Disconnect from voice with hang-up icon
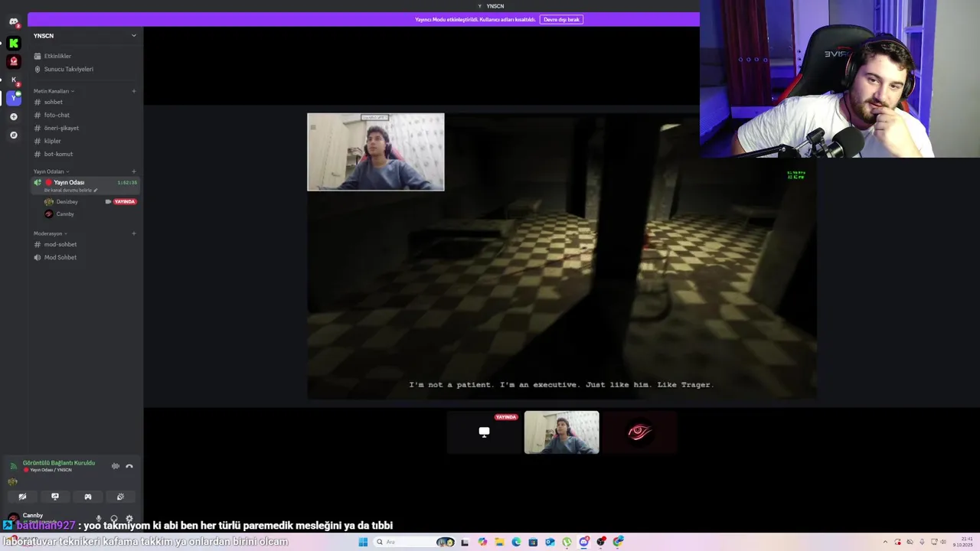Image resolution: width=980 pixels, height=551 pixels. 129,466
